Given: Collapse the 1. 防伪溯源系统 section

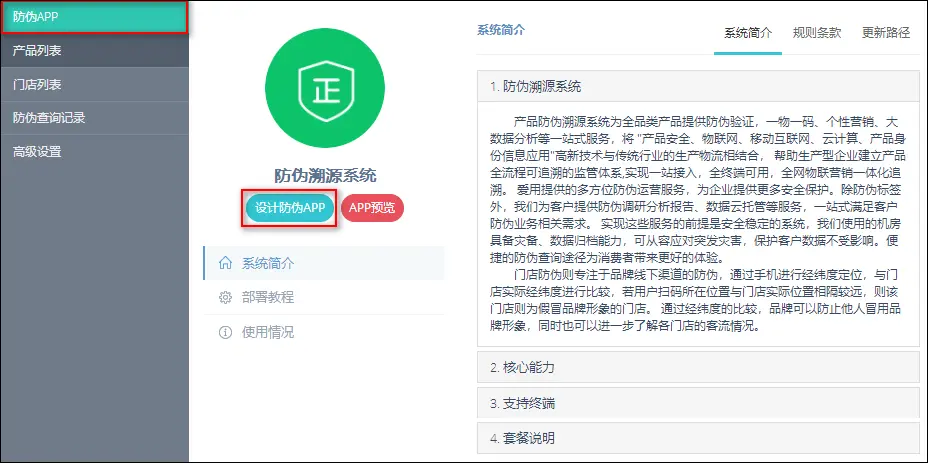Looking at the screenshot, I should 697,86.
